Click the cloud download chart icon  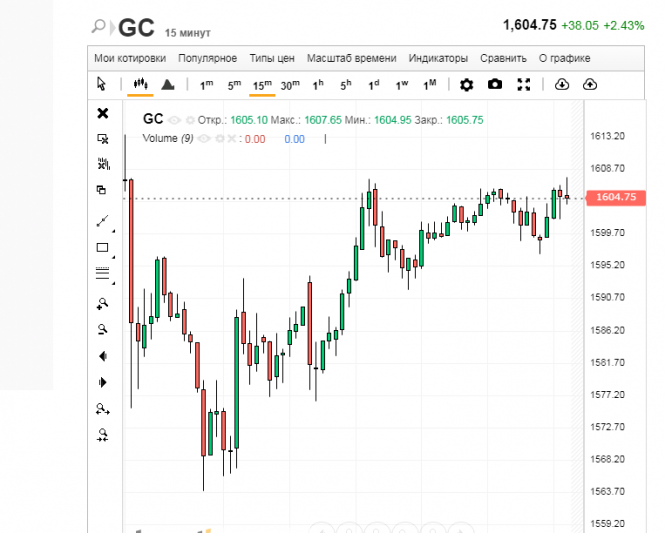point(561,85)
